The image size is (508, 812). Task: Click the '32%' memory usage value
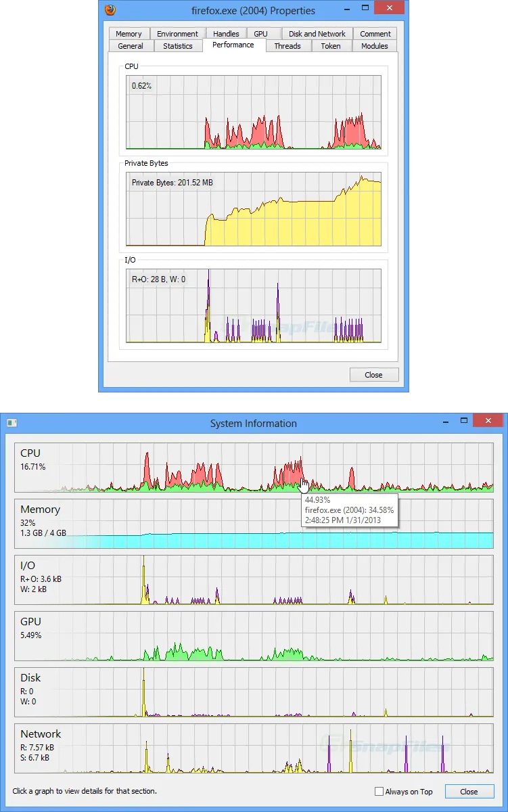[28, 523]
